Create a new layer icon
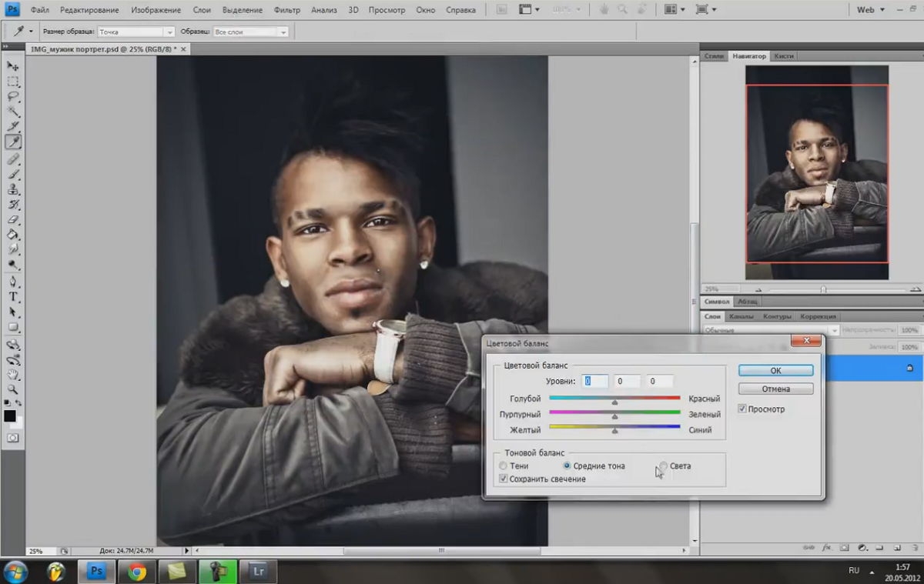The width and height of the screenshot is (924, 584). click(898, 548)
